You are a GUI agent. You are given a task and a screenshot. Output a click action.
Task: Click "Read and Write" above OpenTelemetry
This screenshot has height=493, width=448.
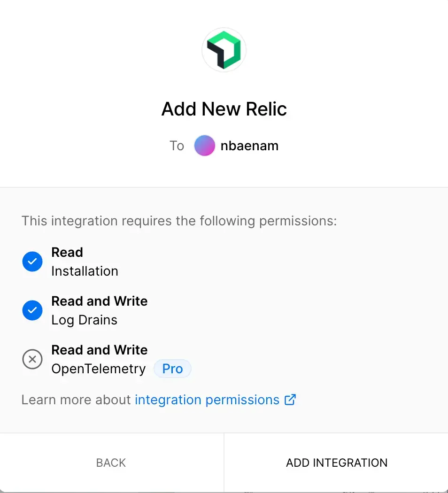[x=99, y=350]
